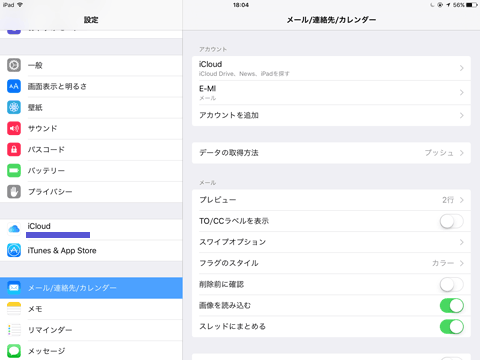Tap the Privacy (プライバシー) hand icon
The height and width of the screenshot is (360, 480).
point(14,192)
